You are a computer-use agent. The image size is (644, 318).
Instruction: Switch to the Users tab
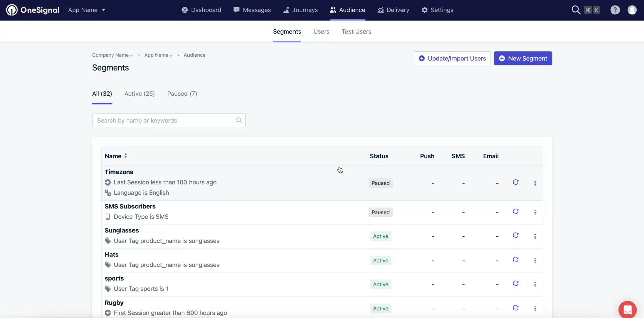point(321,31)
